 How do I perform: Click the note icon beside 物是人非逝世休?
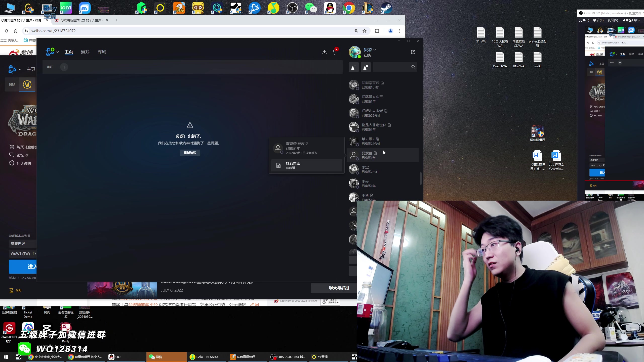pyautogui.click(x=389, y=125)
